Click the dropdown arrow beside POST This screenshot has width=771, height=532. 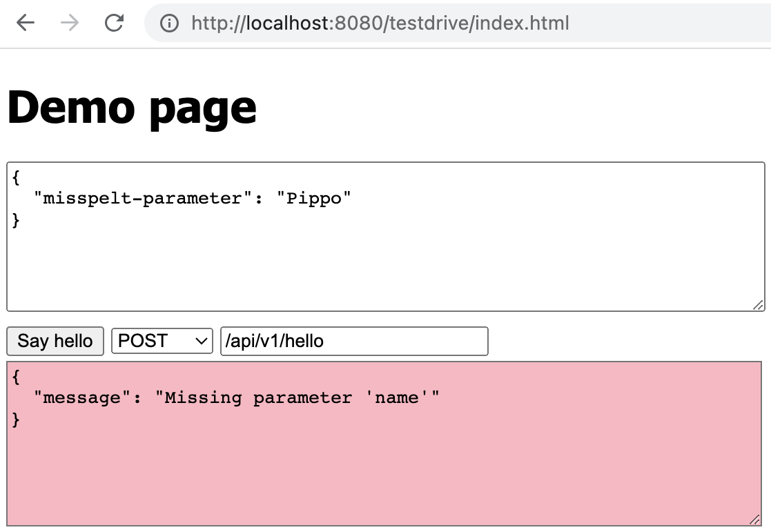199,341
